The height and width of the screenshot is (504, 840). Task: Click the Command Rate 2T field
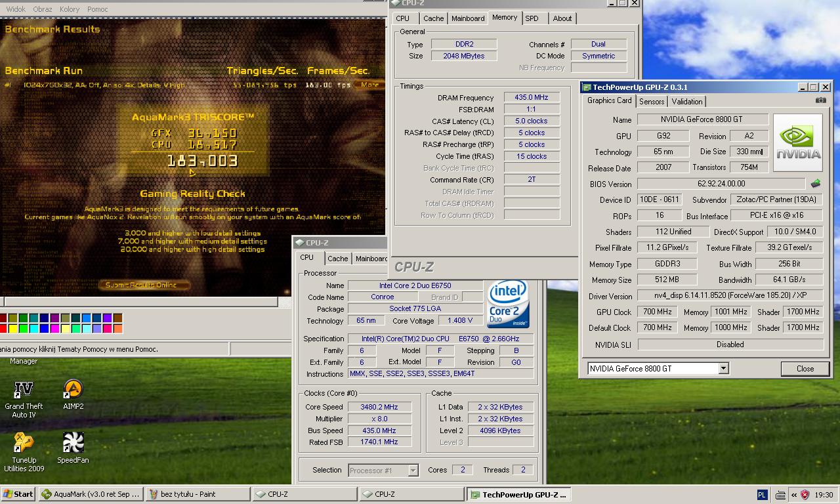click(x=532, y=179)
